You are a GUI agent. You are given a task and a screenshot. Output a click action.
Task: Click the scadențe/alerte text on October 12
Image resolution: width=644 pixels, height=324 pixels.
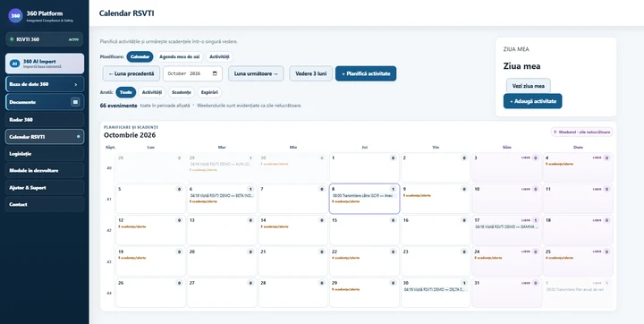[x=131, y=226]
